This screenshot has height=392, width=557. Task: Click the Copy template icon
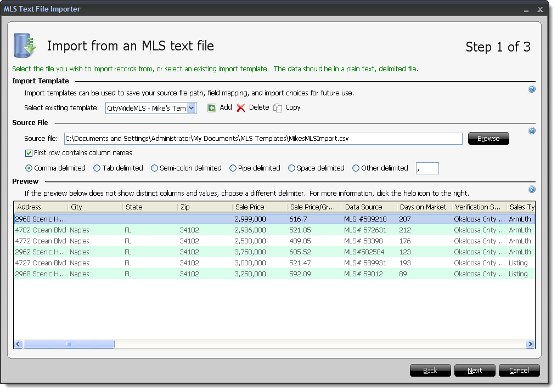tap(278, 107)
